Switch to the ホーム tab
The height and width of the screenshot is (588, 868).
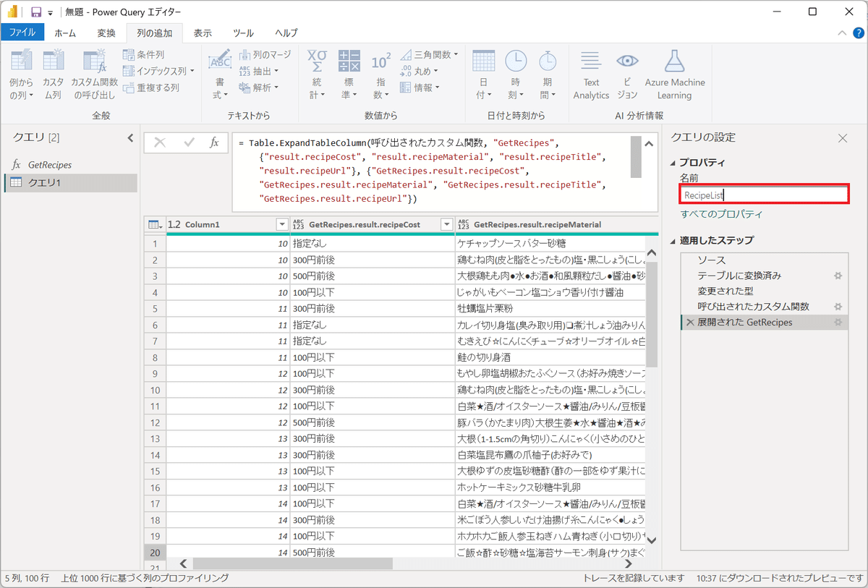[65, 33]
